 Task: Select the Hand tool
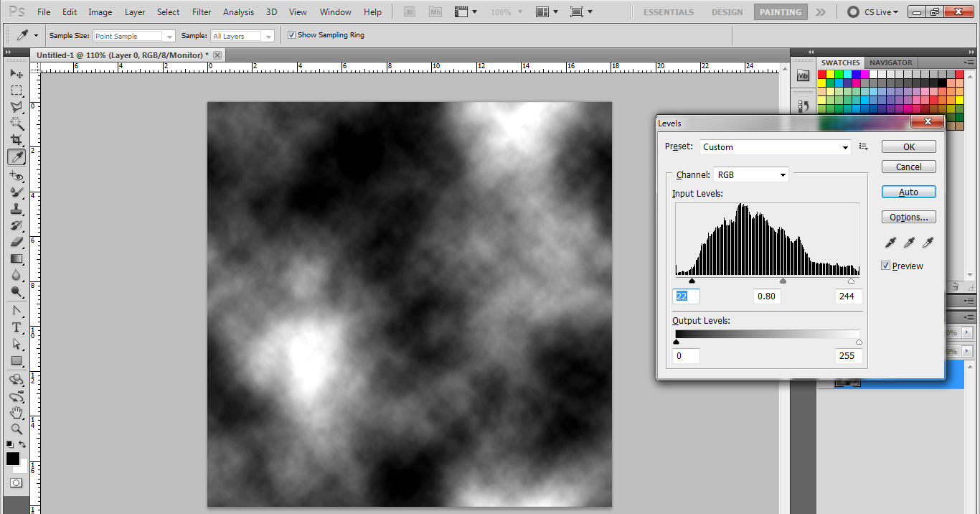click(16, 413)
